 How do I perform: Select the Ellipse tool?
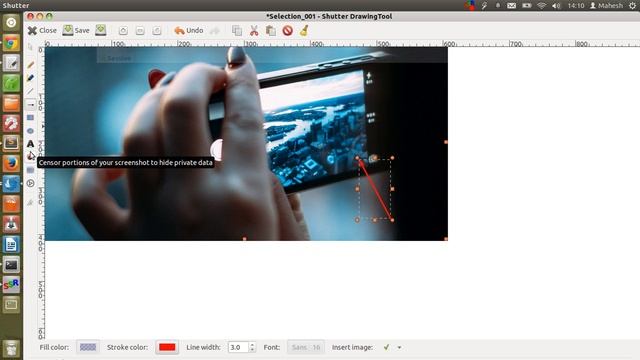tap(31, 131)
